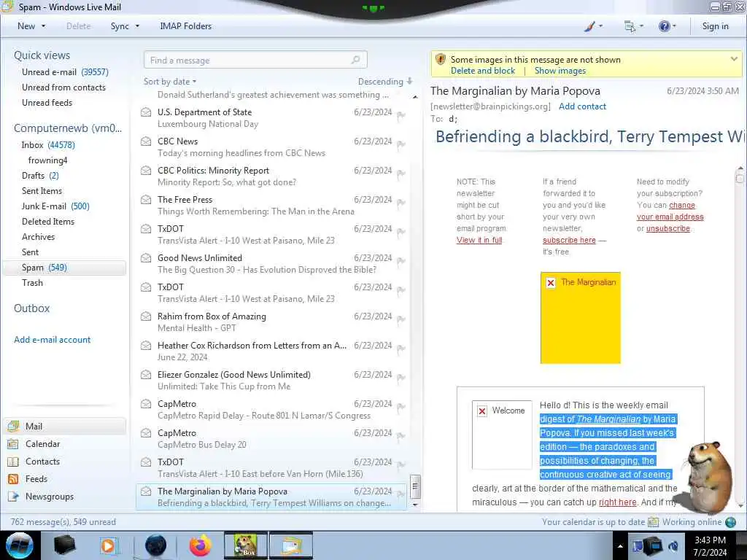Toggle flag on Rahim from Box of Amazing message
Viewport: 747px width, 560px height.
tap(401, 319)
